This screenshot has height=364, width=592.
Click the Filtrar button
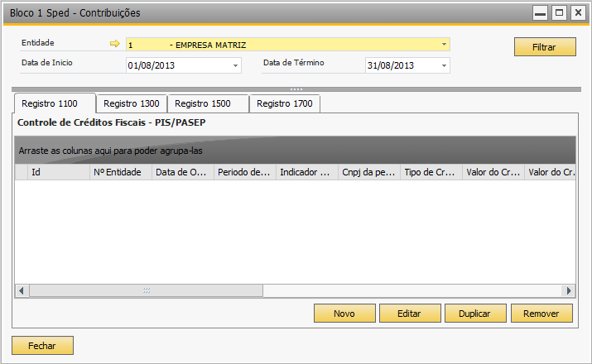click(545, 47)
